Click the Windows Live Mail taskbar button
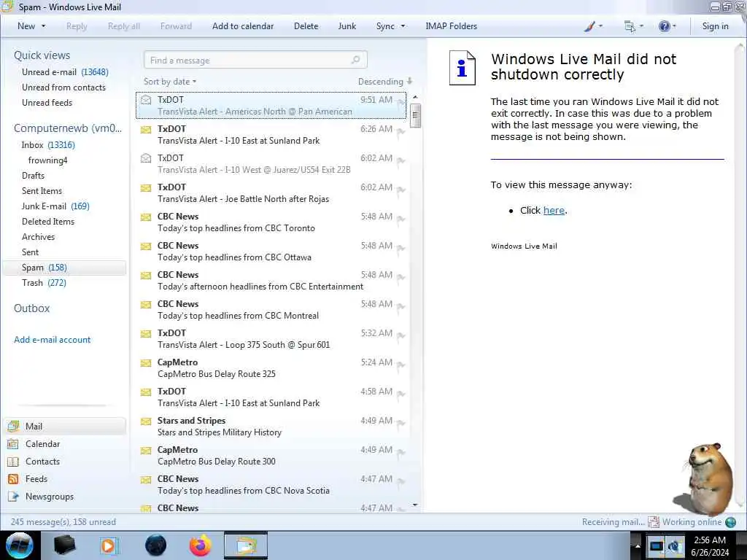Viewport: 747px width, 560px height. 246,545
